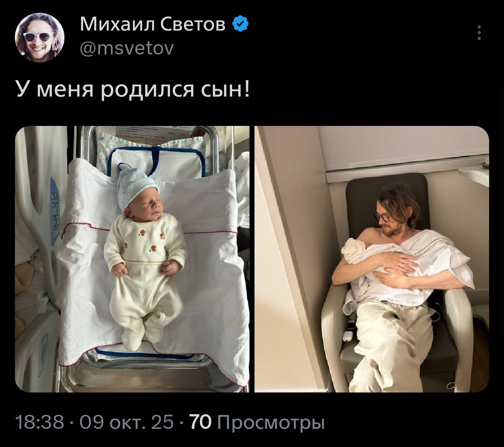
Task: Open the left photo of the newborn
Action: tap(132, 259)
